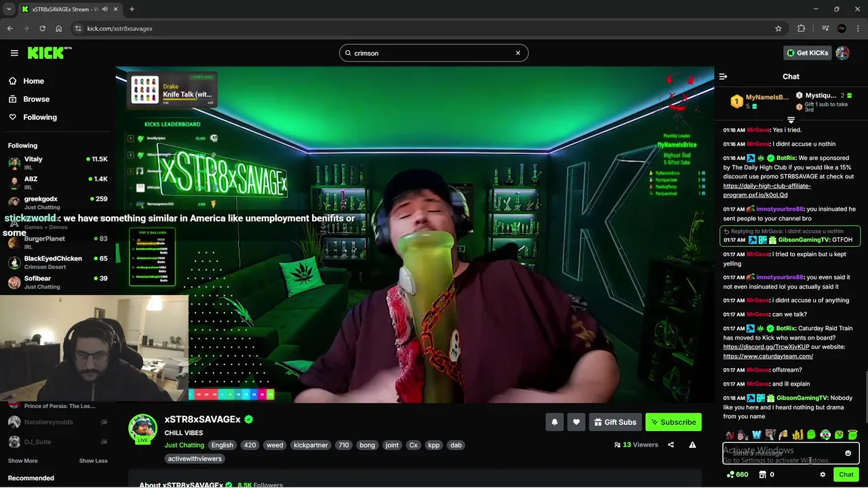Open MyNameIsB... top gifter entry

(759, 101)
